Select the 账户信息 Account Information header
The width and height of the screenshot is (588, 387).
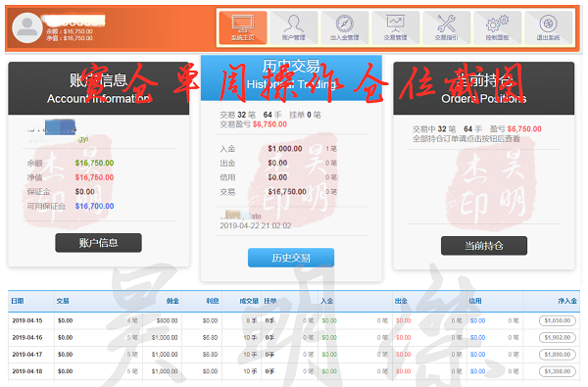tap(99, 88)
